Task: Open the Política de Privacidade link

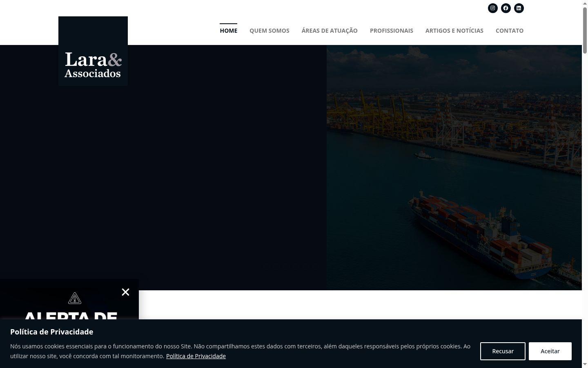Action: point(196,356)
